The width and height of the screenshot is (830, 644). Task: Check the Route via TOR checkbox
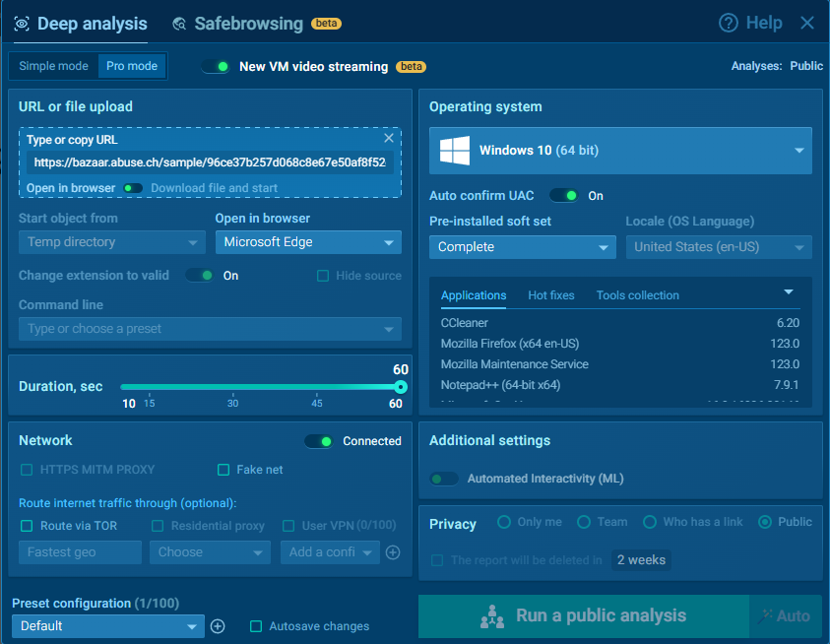click(x=27, y=526)
